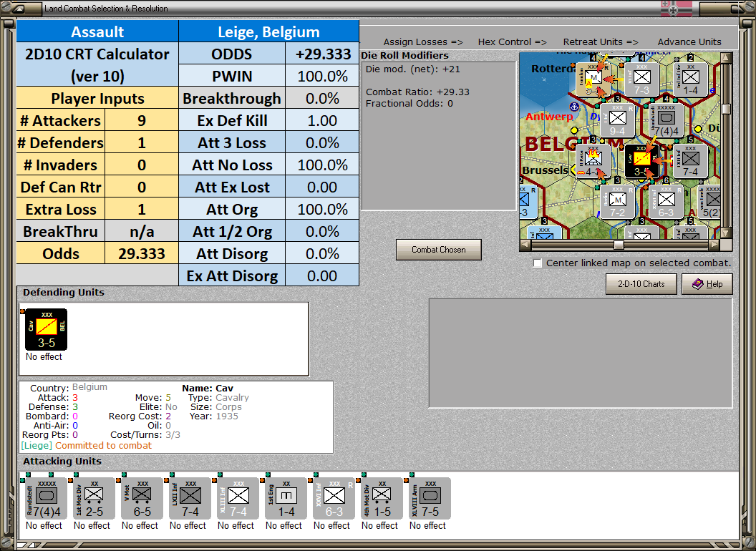Click the # Attackers value 9
This screenshot has width=756, height=551.
point(142,120)
